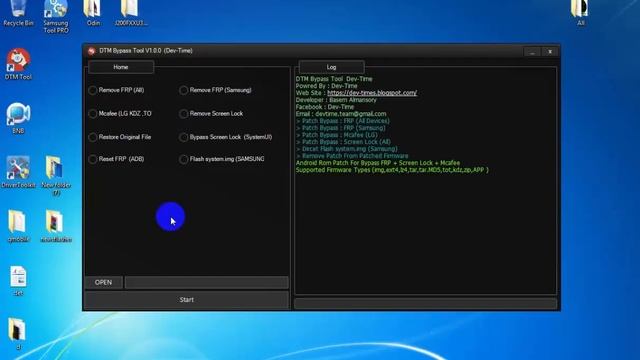The image size is (640, 360).
Task: Click the Email devtime.team@gmail.com log line
Action: pos(341,114)
